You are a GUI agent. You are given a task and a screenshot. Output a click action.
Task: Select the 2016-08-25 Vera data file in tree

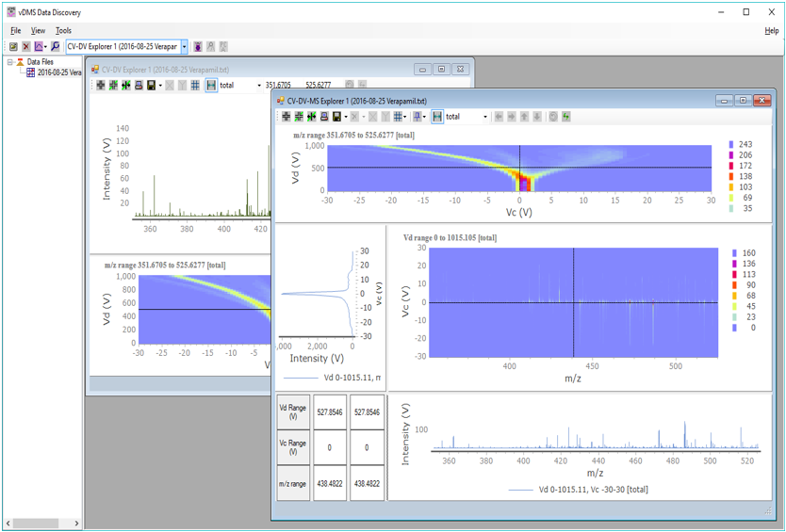pos(58,73)
